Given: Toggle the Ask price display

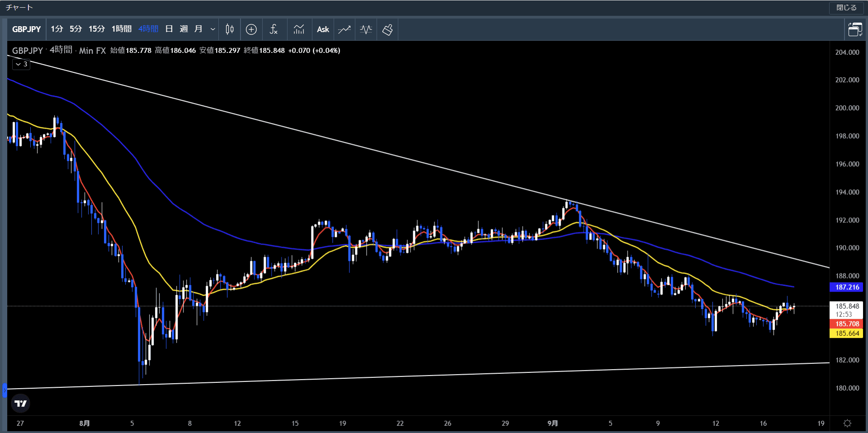Looking at the screenshot, I should point(323,29).
